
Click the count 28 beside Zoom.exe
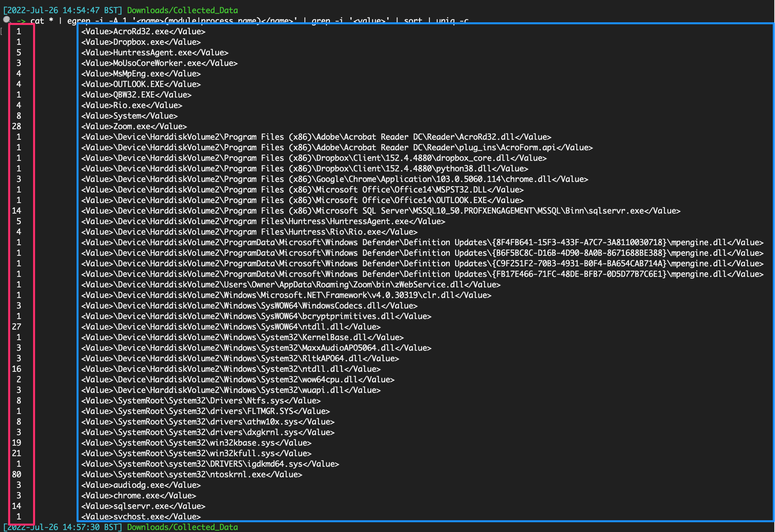16,127
